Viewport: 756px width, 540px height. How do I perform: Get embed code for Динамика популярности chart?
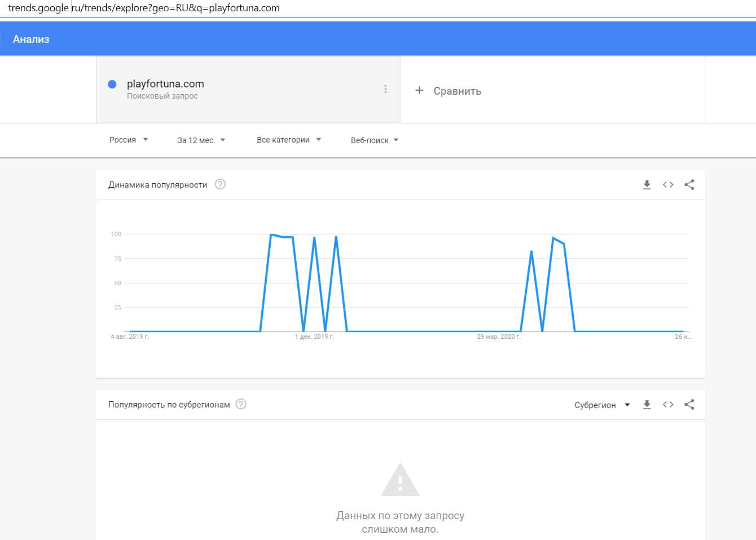click(668, 184)
